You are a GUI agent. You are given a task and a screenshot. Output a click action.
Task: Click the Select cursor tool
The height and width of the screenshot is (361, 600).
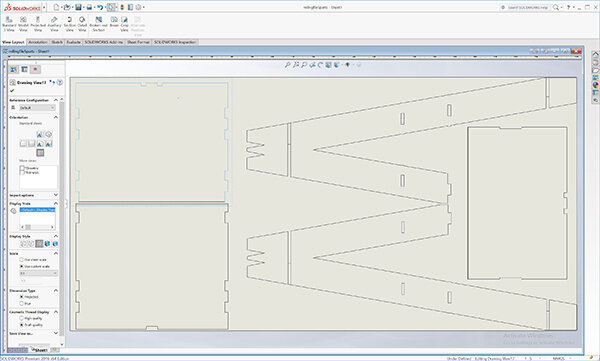point(111,7)
